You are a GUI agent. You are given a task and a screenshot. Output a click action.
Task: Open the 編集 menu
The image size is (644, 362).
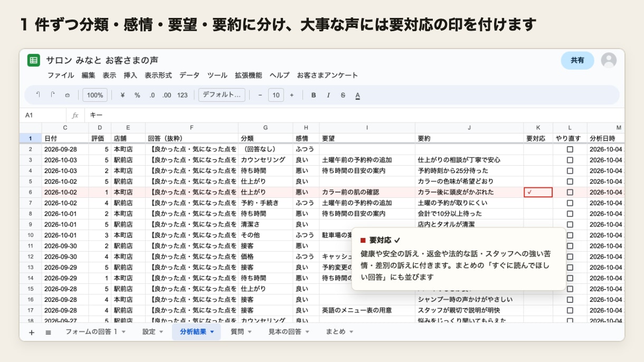(x=89, y=75)
